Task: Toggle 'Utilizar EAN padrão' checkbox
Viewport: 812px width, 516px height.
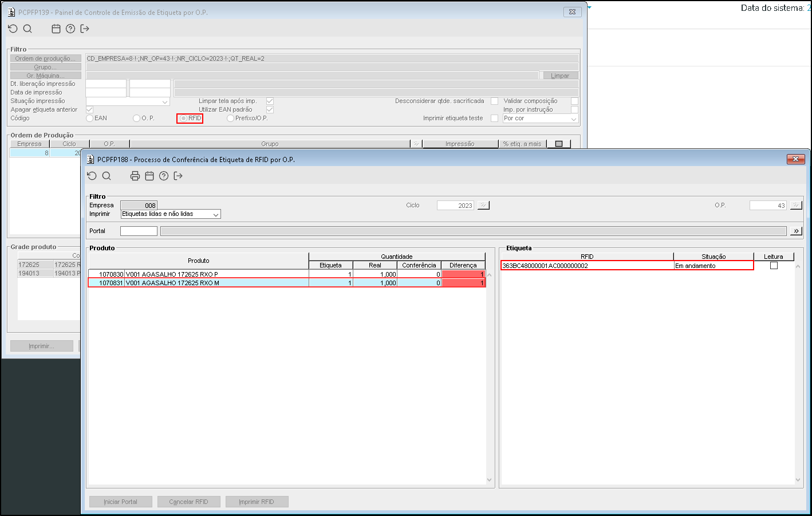Action: 270,109
